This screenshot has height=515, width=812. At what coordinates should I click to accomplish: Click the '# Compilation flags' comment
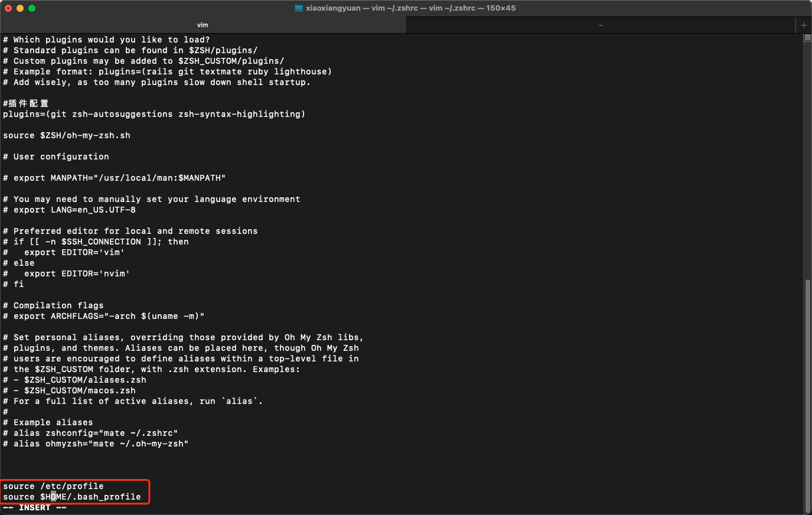click(53, 305)
